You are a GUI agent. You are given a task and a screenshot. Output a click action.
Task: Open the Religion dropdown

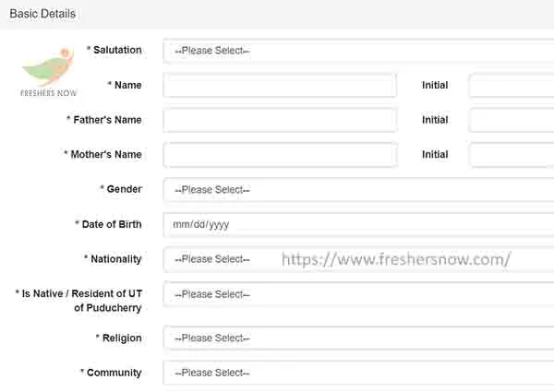coord(358,338)
